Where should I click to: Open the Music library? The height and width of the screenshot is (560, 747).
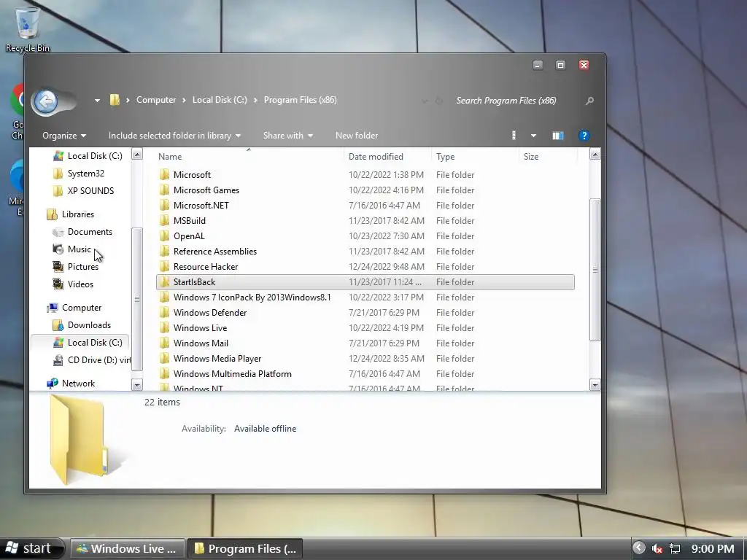[79, 249]
